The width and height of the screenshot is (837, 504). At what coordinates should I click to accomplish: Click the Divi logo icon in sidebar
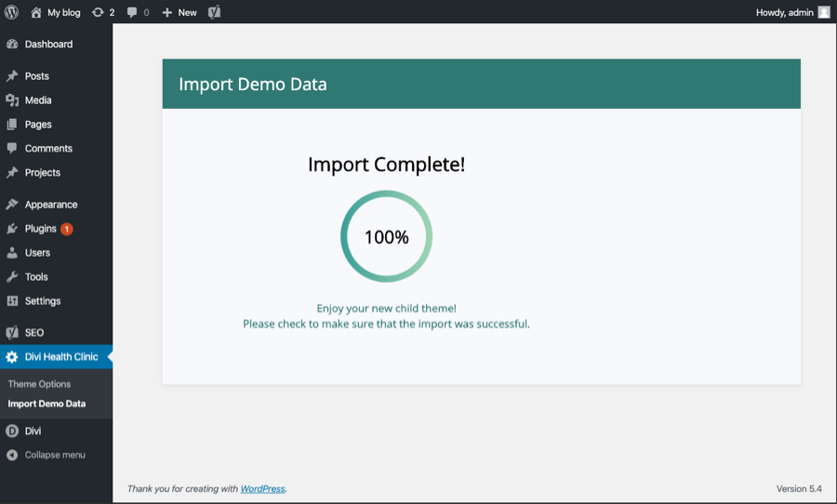[12, 431]
